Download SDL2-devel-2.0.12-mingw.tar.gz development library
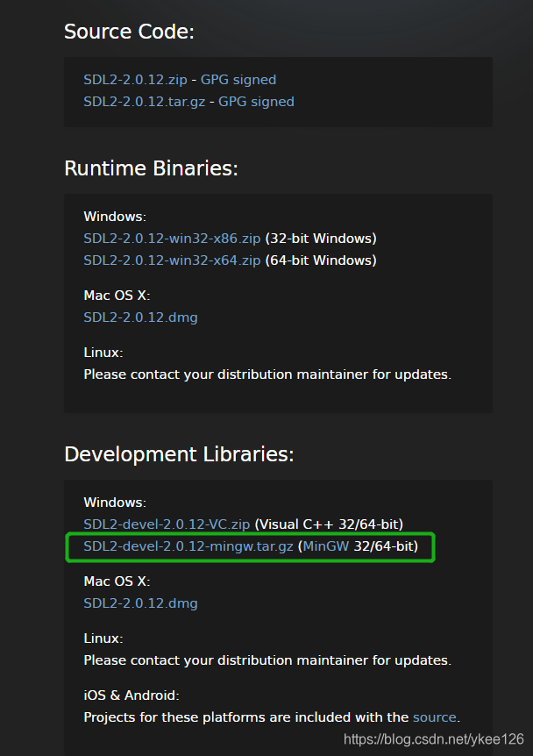The width and height of the screenshot is (533, 756). point(188,546)
